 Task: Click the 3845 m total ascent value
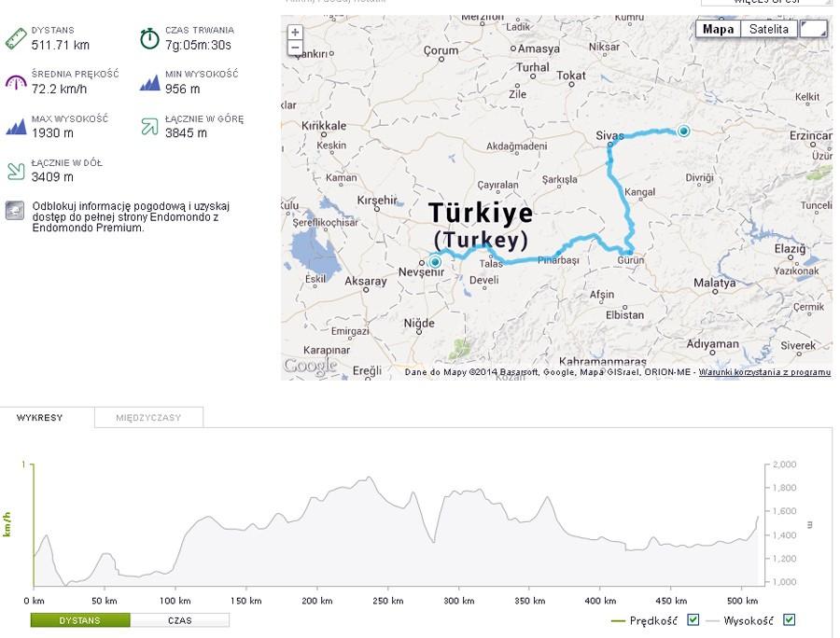tap(186, 132)
